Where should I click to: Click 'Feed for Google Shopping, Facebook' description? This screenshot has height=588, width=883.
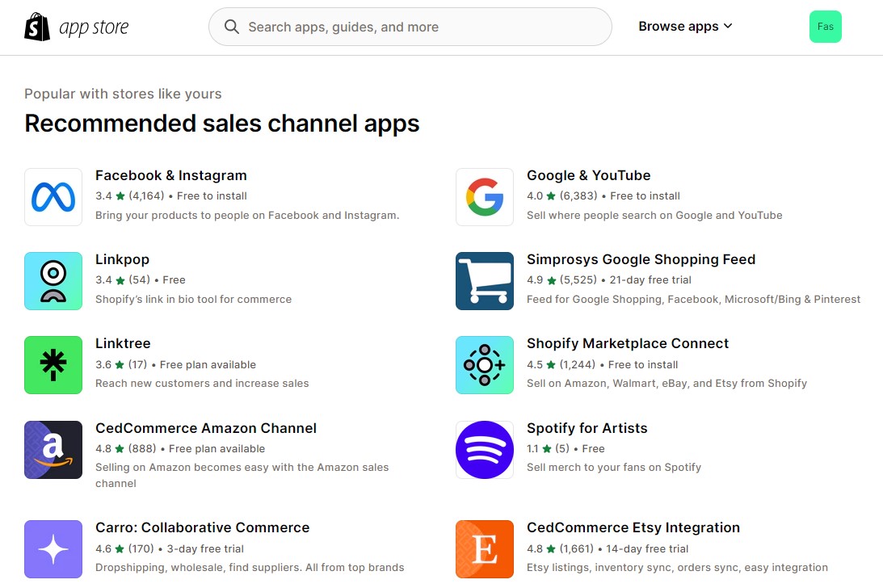tap(693, 299)
